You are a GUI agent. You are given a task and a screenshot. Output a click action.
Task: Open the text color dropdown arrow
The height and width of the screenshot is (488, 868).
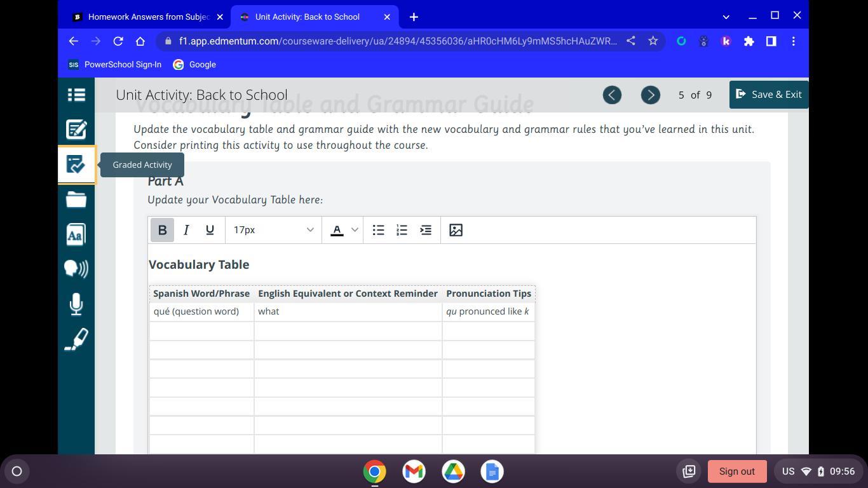click(355, 230)
